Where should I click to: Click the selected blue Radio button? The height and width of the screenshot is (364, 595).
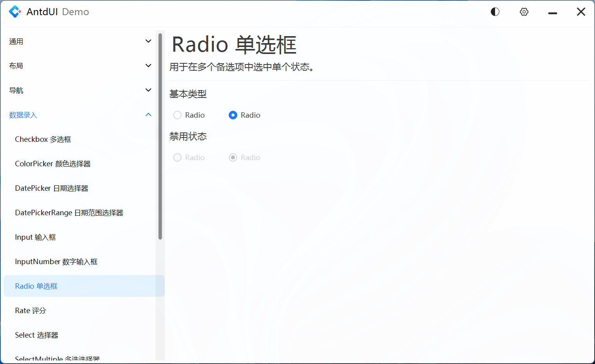[233, 115]
